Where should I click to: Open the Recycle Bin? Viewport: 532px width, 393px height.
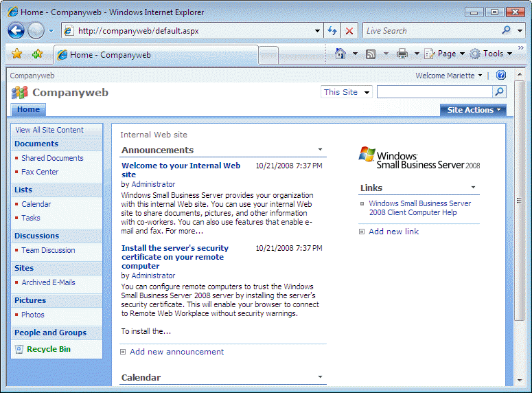coord(49,349)
